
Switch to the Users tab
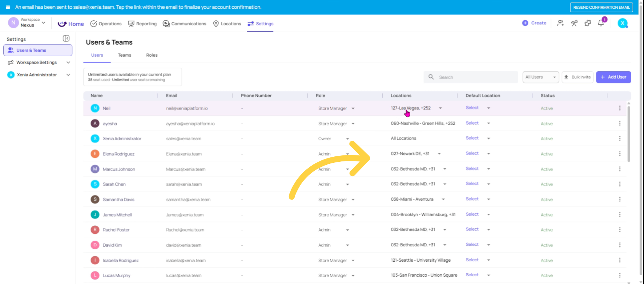coord(97,55)
